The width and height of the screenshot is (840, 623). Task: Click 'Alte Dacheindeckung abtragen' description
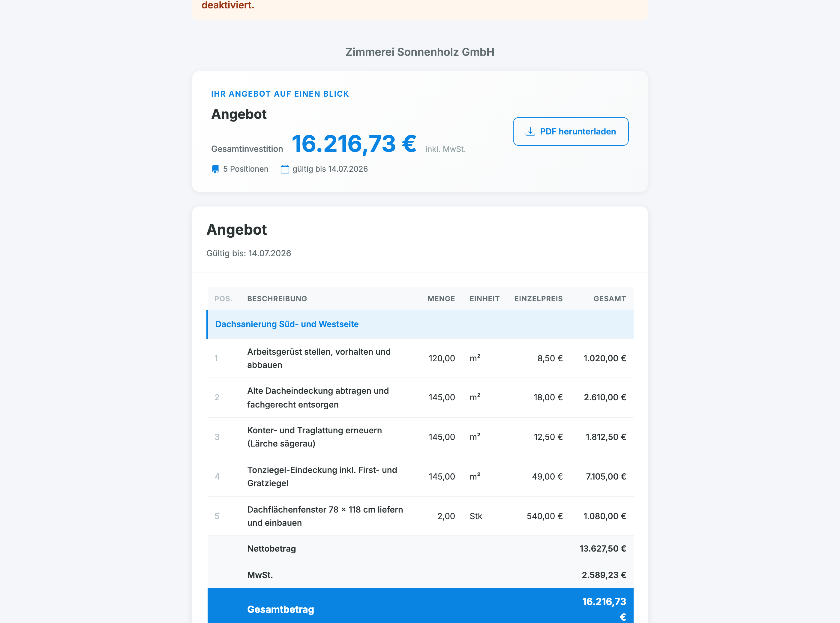click(x=318, y=398)
